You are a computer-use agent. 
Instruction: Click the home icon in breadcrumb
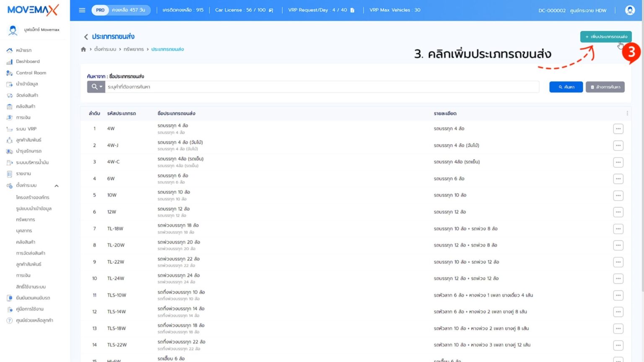point(83,49)
